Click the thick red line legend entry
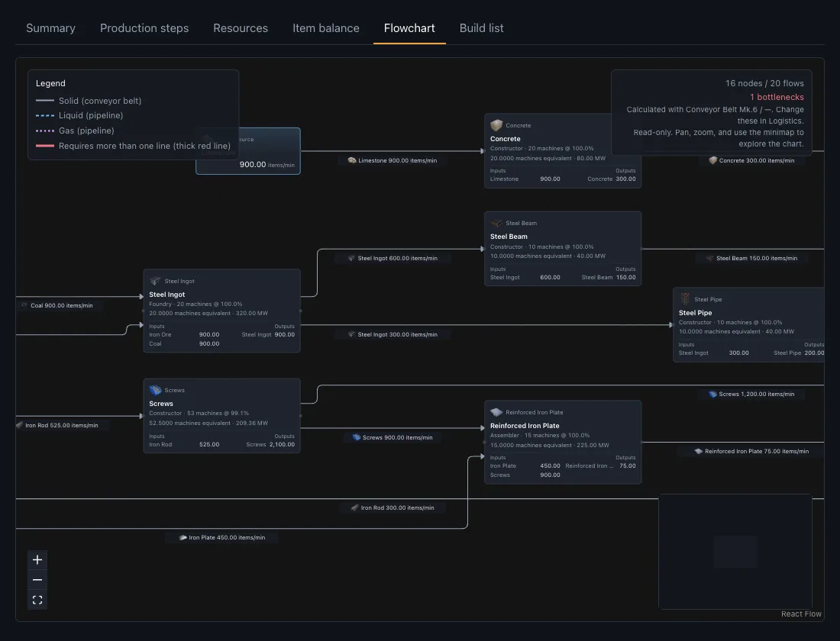The image size is (840, 641). [x=144, y=146]
